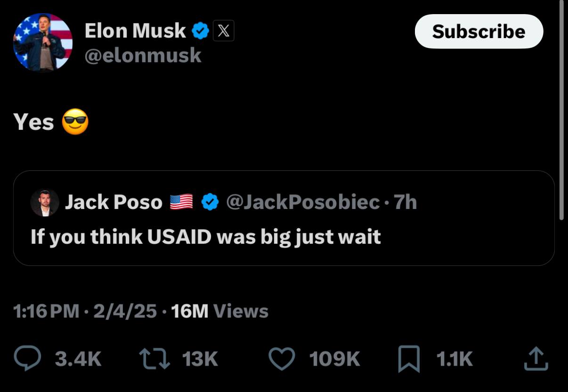Click the X affiliation badge beside the name
This screenshot has width=568, height=392.
pyautogui.click(x=224, y=30)
